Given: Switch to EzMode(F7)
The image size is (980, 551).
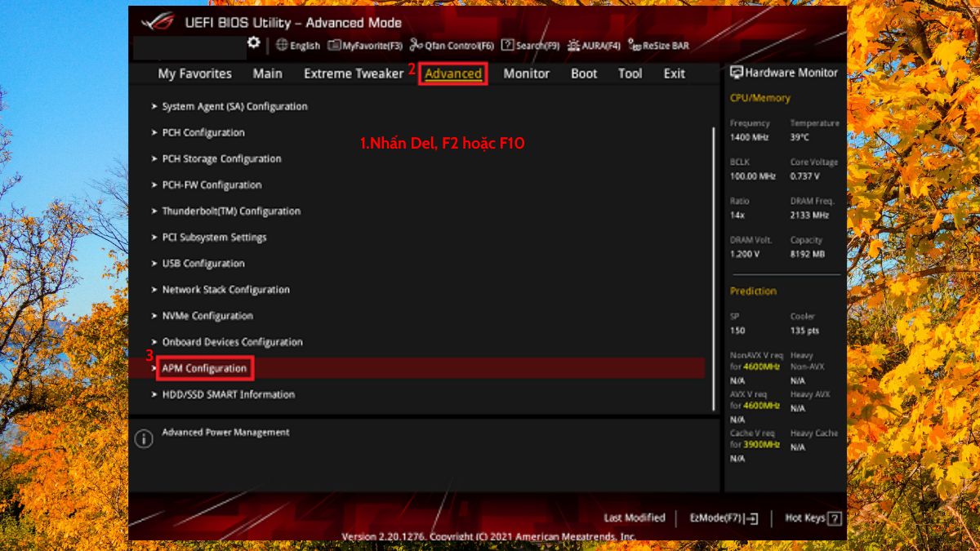Looking at the screenshot, I should 724,518.
